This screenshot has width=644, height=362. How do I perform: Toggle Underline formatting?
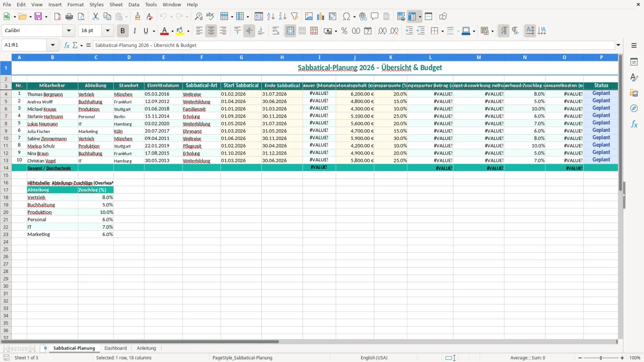point(145,31)
